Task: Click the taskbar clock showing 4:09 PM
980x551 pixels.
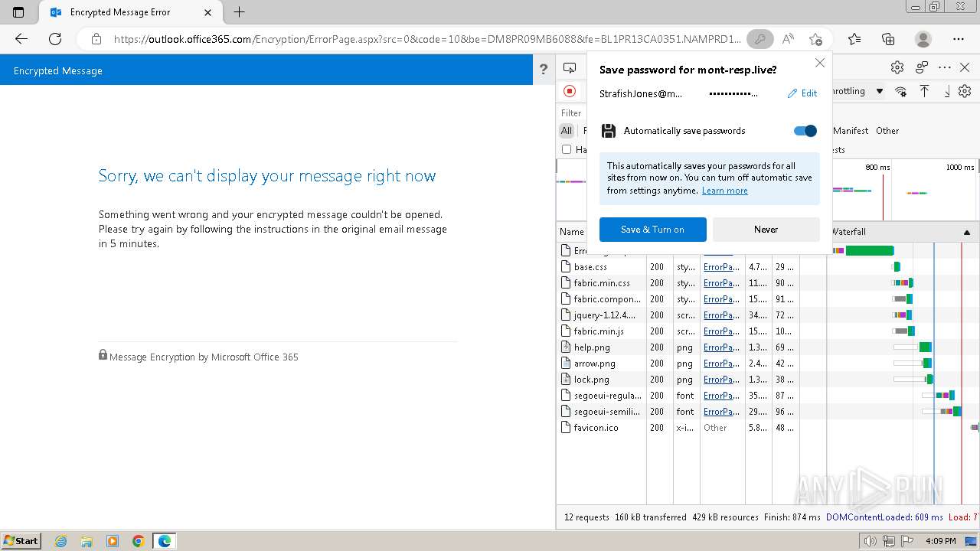Action: [940, 541]
